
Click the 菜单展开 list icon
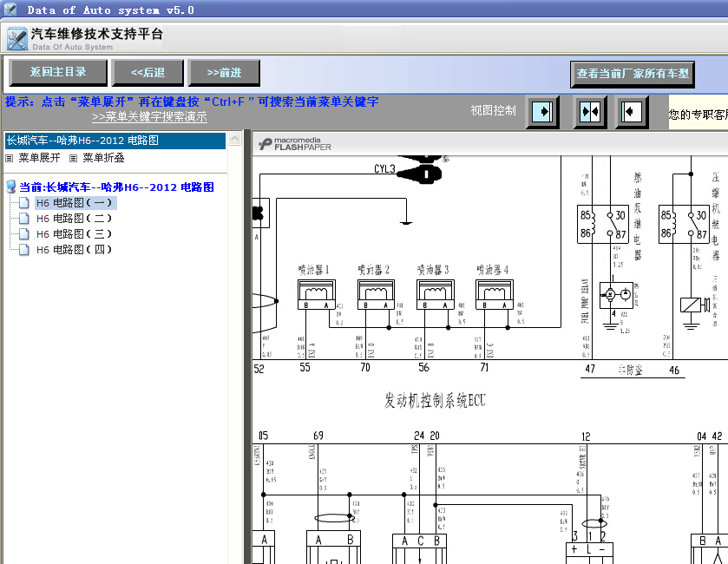click(x=9, y=158)
